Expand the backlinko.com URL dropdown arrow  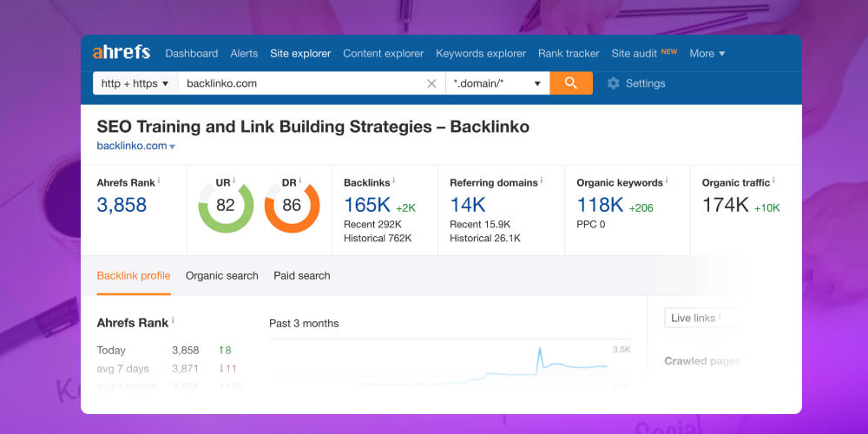(172, 147)
